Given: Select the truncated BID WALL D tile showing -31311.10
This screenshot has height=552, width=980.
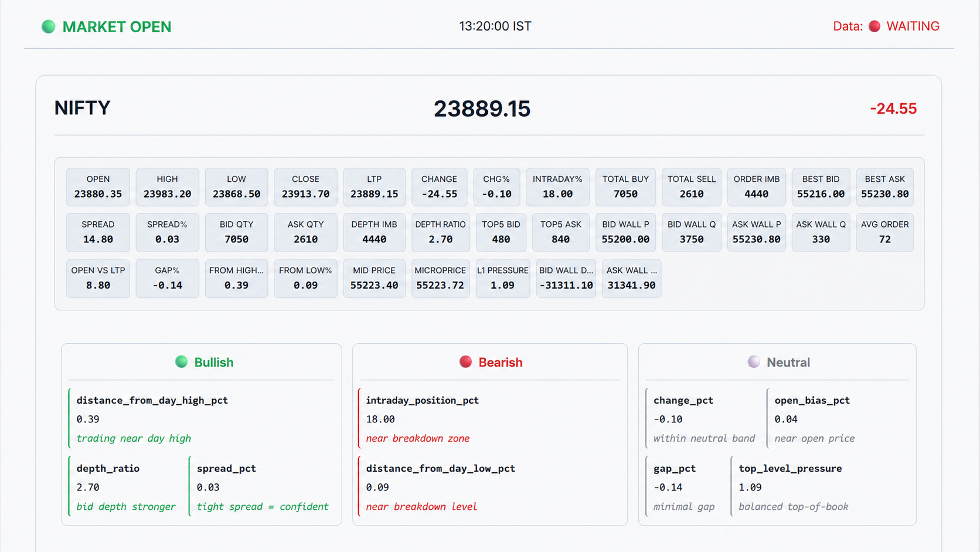Looking at the screenshot, I should [566, 279].
